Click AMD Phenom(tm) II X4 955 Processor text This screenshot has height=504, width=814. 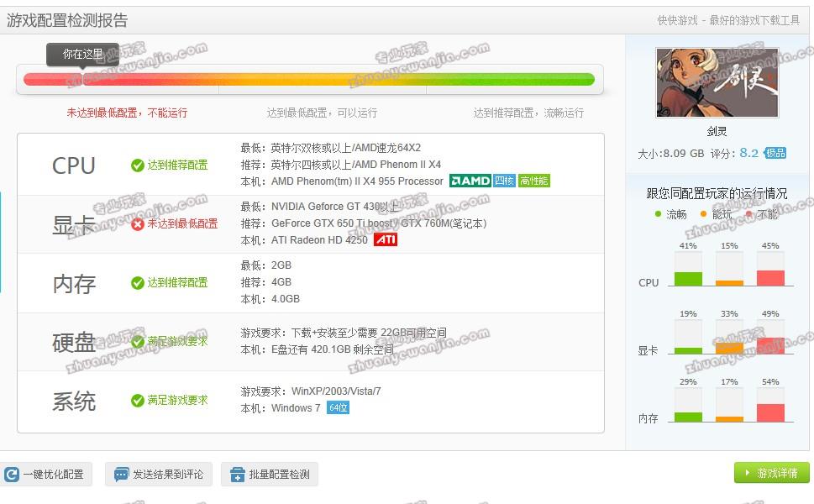357,181
